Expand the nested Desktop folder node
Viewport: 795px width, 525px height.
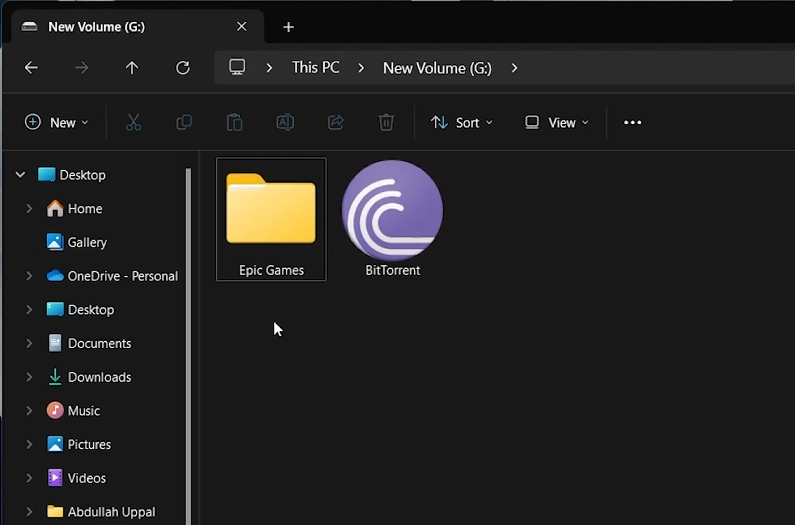[x=29, y=309]
